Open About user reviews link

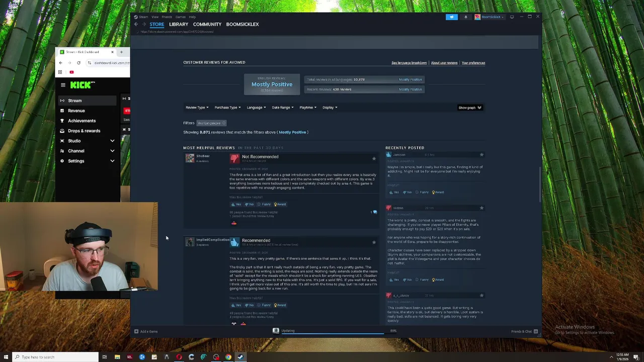pos(444,63)
